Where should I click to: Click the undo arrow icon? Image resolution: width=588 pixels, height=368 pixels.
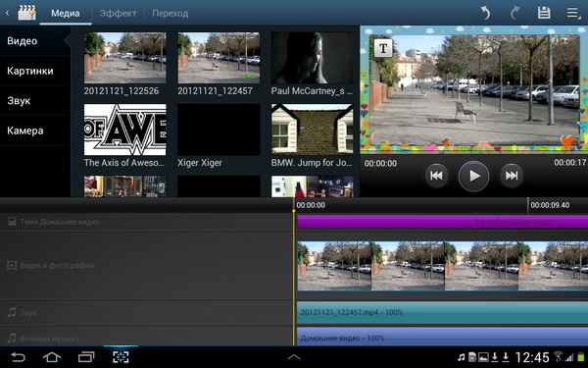pos(486,13)
